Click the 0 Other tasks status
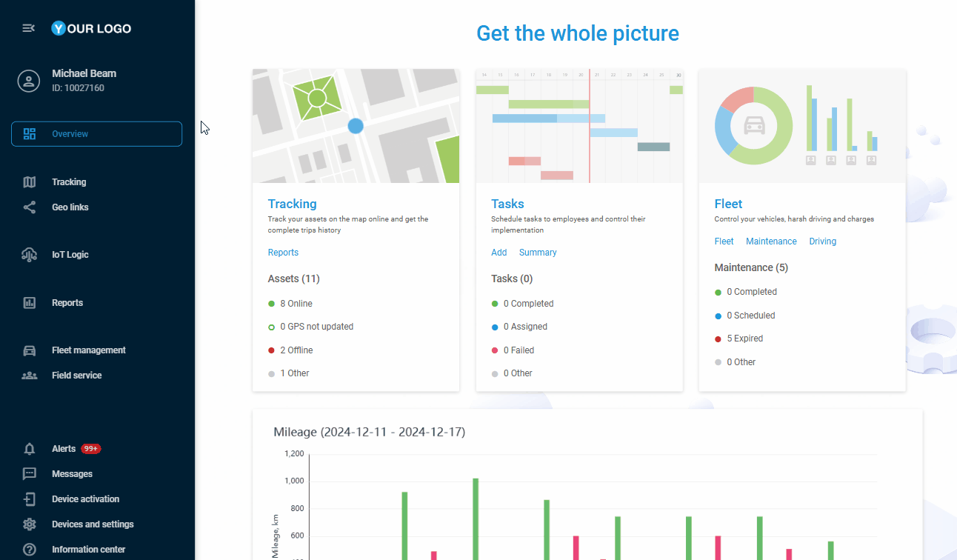 click(x=512, y=373)
